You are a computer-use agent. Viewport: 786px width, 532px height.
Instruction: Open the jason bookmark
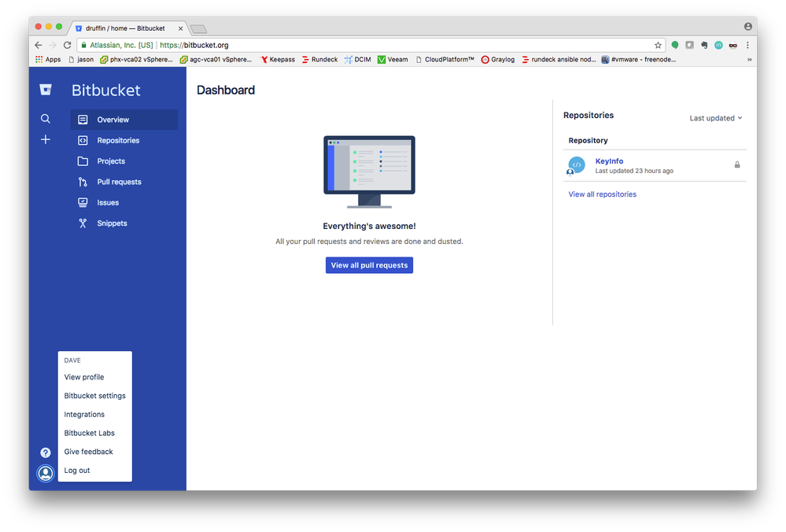pyautogui.click(x=81, y=59)
